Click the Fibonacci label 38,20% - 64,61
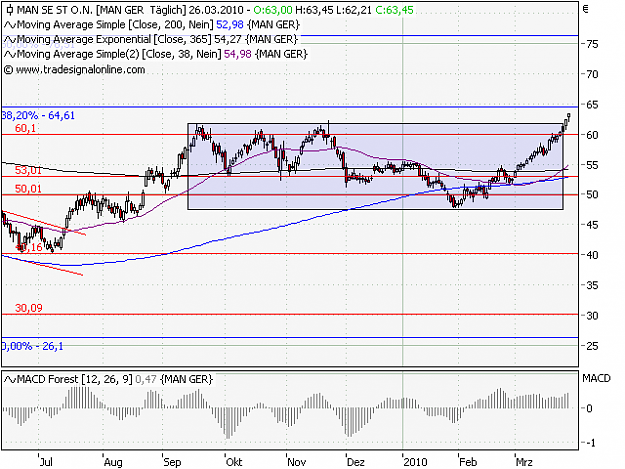This screenshot has height=469, width=625. click(x=38, y=116)
